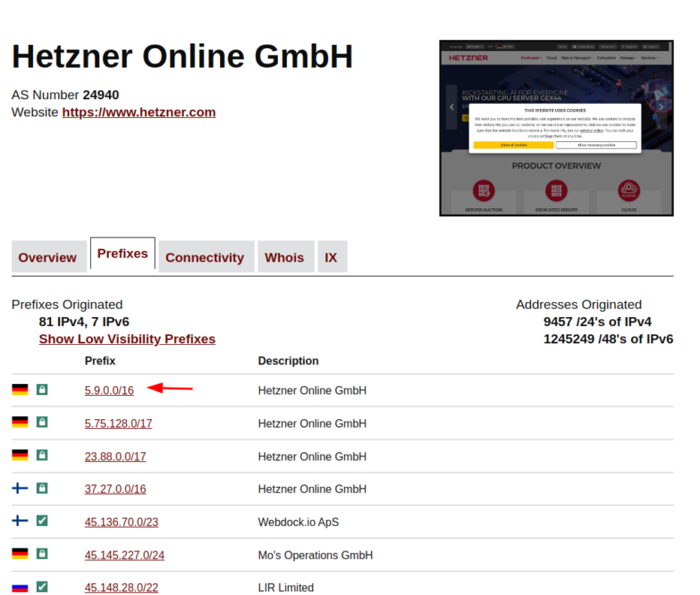The height and width of the screenshot is (595, 700).
Task: Click the Description column header
Action: [289, 360]
